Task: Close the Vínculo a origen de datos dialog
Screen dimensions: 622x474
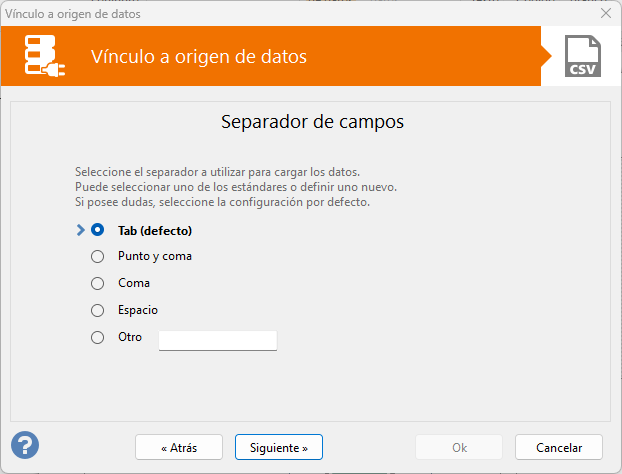Action: 606,13
